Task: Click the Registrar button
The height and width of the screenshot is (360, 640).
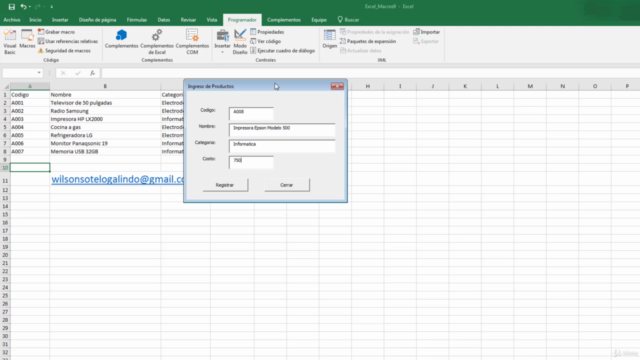Action: click(225, 185)
